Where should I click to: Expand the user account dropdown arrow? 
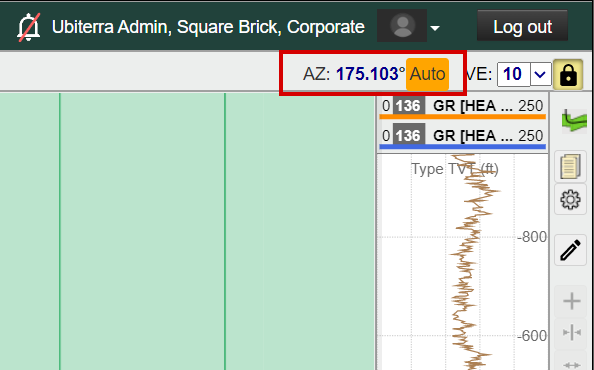click(435, 28)
